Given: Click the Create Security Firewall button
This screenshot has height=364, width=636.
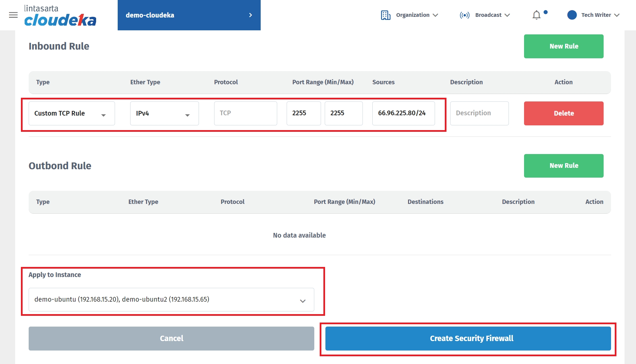Looking at the screenshot, I should [x=468, y=338].
